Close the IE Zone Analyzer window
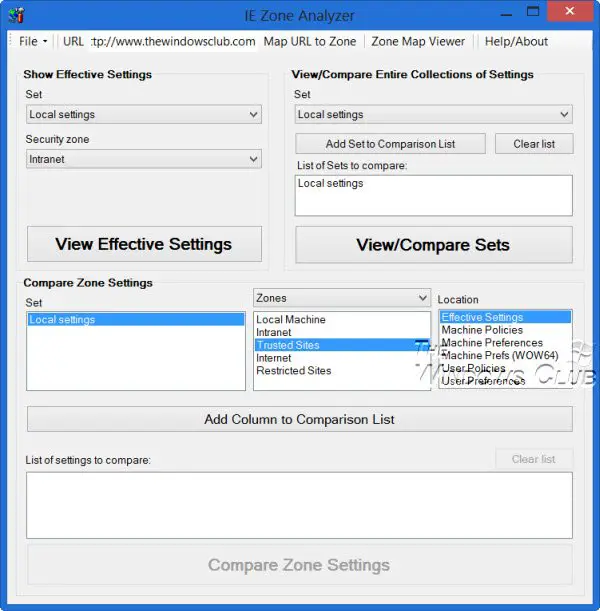The height and width of the screenshot is (611, 600). click(570, 11)
